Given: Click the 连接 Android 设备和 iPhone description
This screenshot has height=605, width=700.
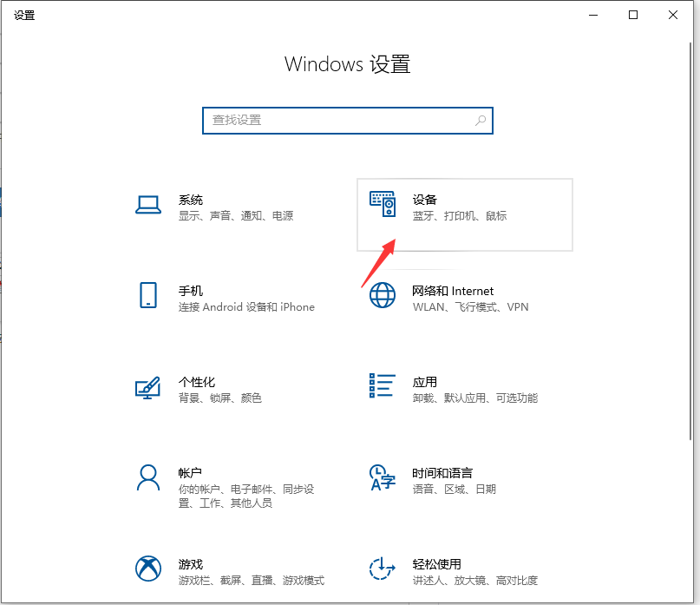Looking at the screenshot, I should (x=246, y=307).
